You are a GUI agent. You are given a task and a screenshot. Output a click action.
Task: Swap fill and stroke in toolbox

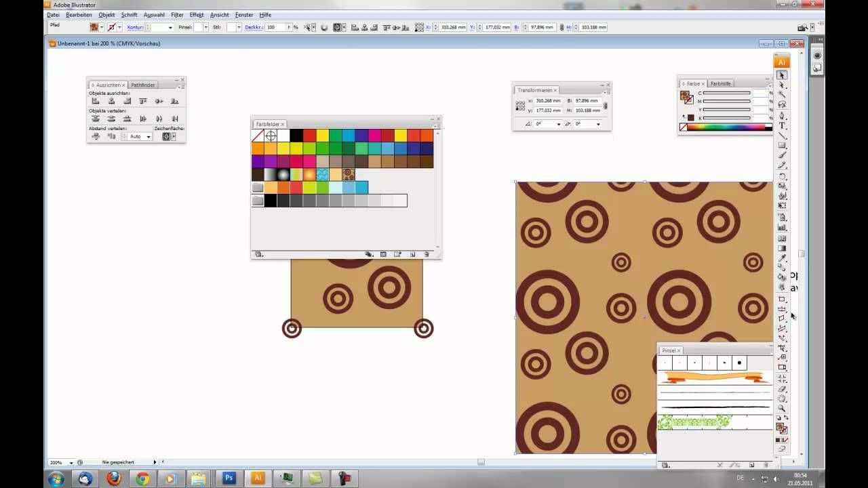(x=786, y=418)
